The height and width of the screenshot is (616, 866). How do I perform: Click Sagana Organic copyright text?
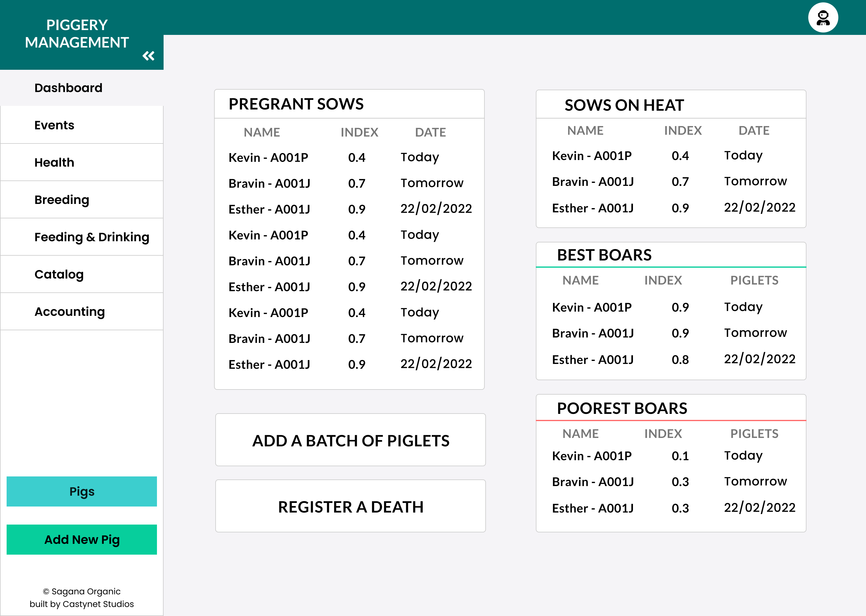point(81,591)
